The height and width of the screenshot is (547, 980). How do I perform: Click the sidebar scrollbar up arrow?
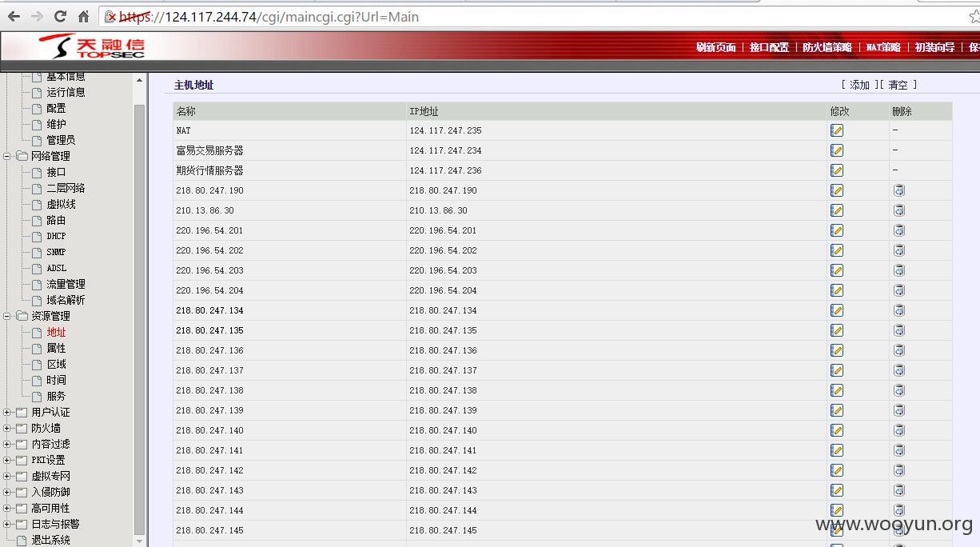coord(139,81)
